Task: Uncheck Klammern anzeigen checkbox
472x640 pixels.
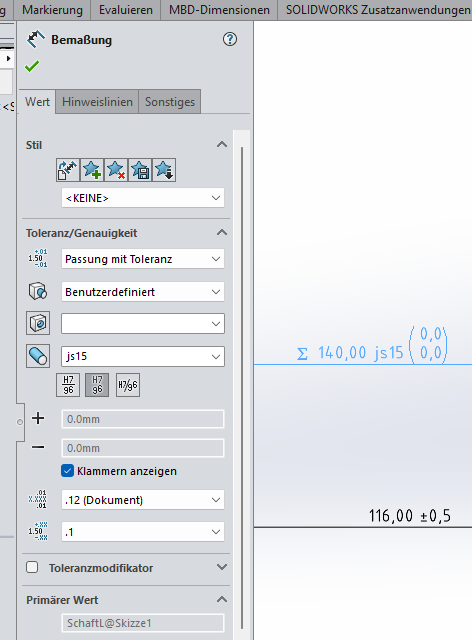Action: point(67,471)
